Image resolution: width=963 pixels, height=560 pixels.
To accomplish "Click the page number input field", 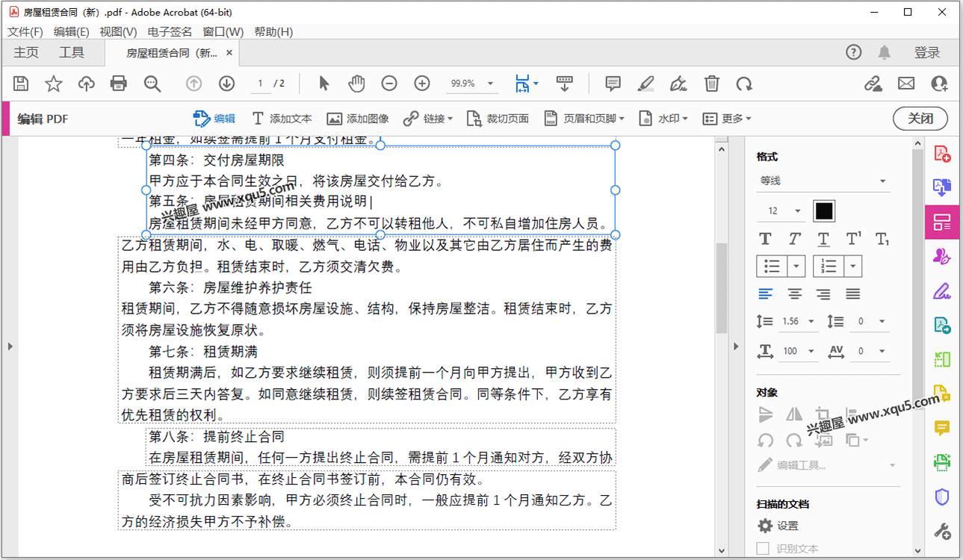I will [260, 84].
